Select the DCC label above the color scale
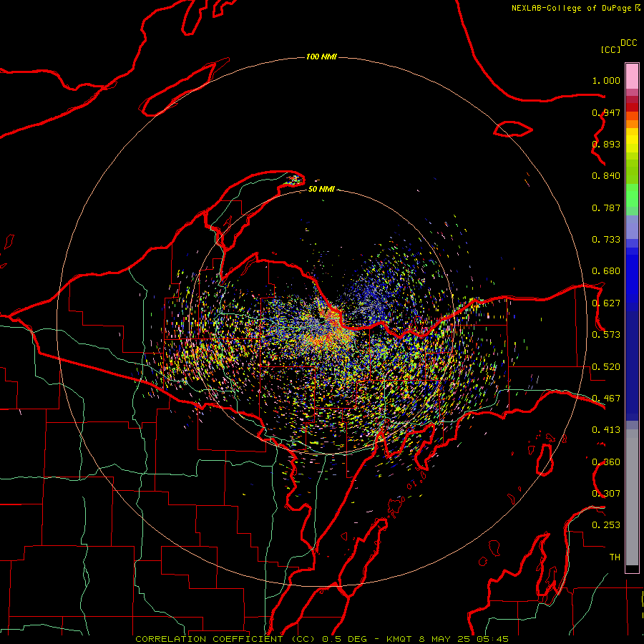Viewport: 644px width, 644px height. point(629,43)
